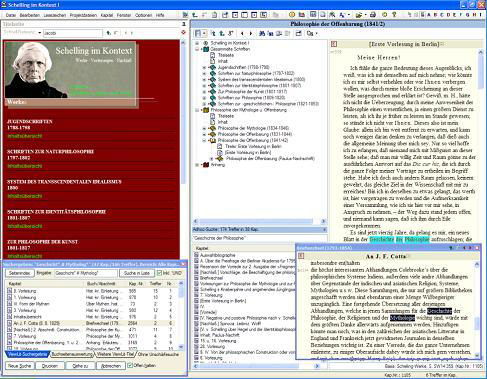Screen dimensions: 487x379
Task: Click the red icon left of Erste Vorlesung heading
Action: pos(334,44)
